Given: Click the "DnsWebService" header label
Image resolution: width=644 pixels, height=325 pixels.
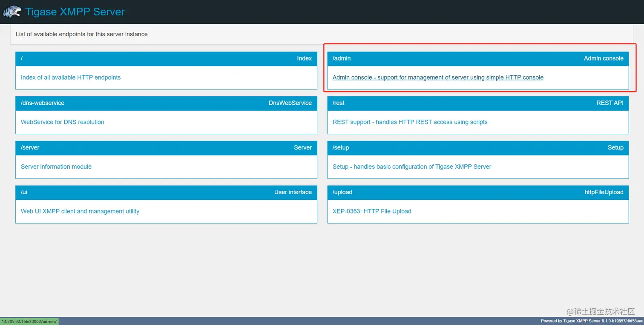Looking at the screenshot, I should coord(290,103).
